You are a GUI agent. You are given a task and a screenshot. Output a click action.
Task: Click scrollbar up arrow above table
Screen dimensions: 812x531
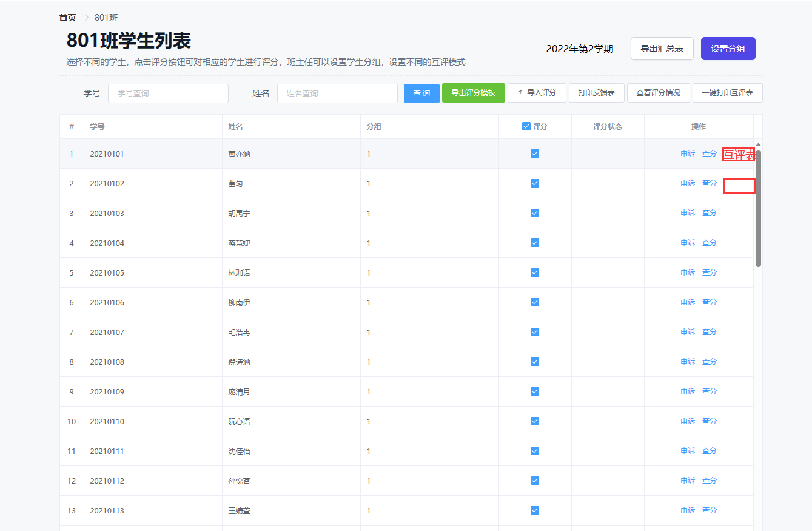click(758, 144)
